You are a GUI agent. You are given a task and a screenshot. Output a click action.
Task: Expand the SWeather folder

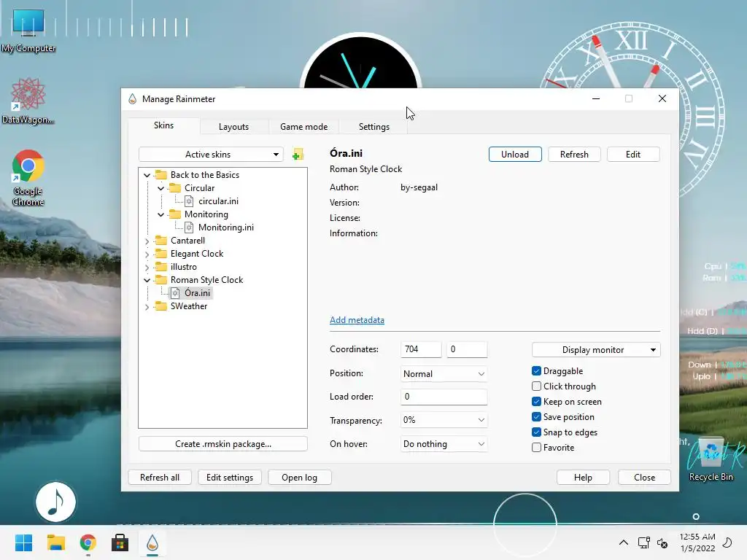(x=147, y=307)
